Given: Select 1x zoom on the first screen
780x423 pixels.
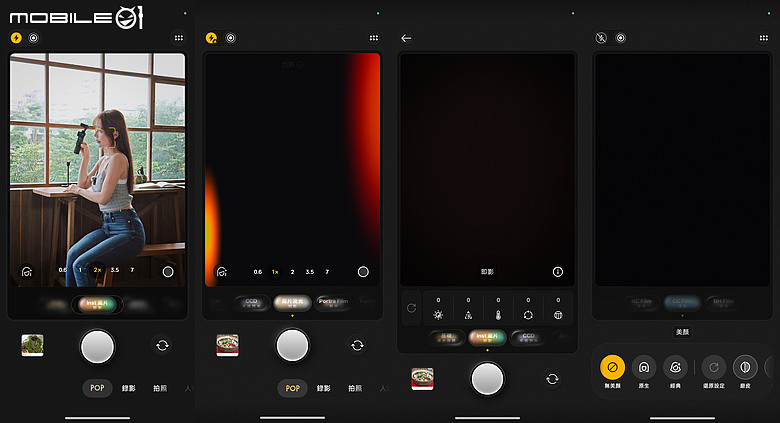Looking at the screenshot, I should pos(80,270).
